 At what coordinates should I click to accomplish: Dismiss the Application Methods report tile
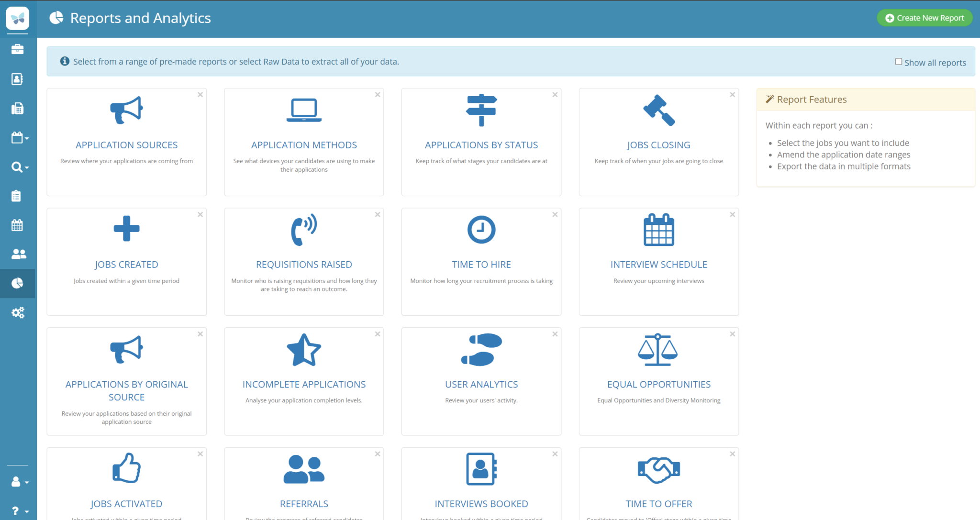click(378, 95)
